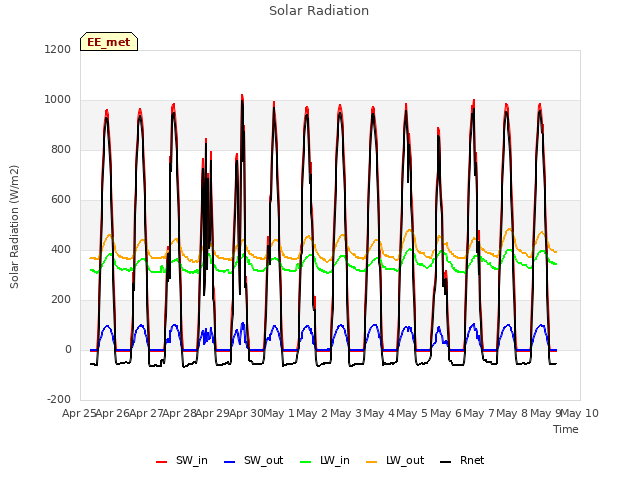Screen dimensions: 640x480
Task: Toggle LW_out series in legend
Action: (x=395, y=460)
